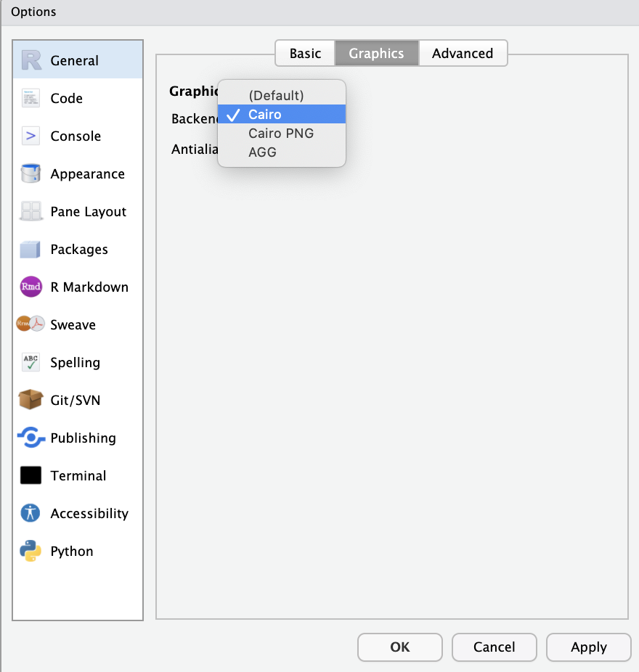The image size is (639, 672).
Task: Pick AGG as graphics backend
Action: click(x=282, y=152)
